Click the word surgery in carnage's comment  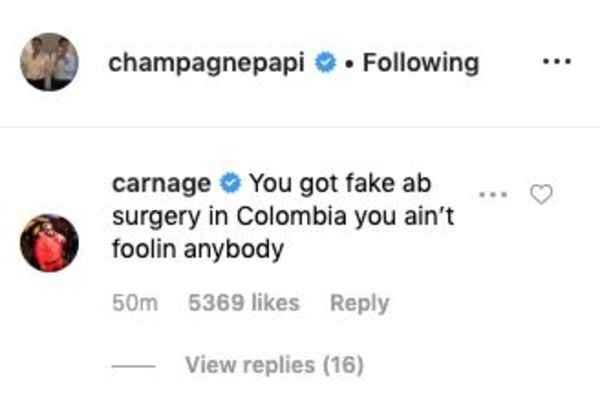tap(157, 218)
